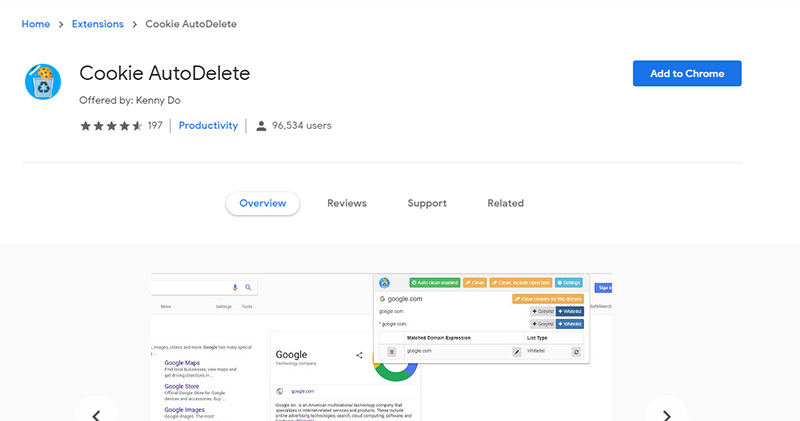Click the microphone icon in the Google search box
The height and width of the screenshot is (421, 800).
pyautogui.click(x=235, y=288)
